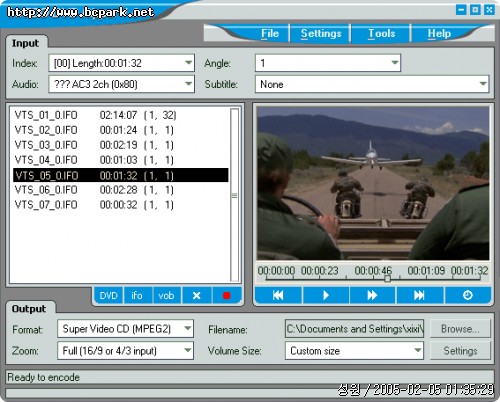Click the ifo source button
The image size is (500, 402).
pyautogui.click(x=137, y=296)
